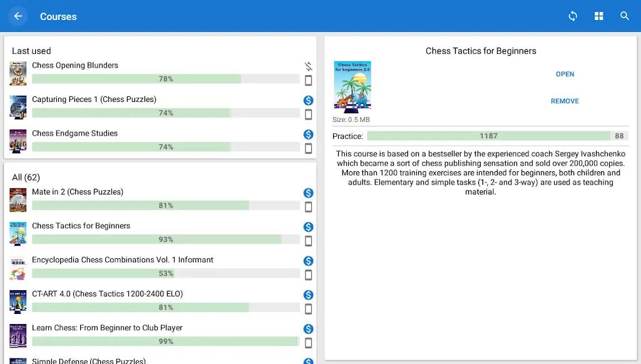Click the crossed lightning icon near Chess Opening Blunders

pyautogui.click(x=308, y=66)
